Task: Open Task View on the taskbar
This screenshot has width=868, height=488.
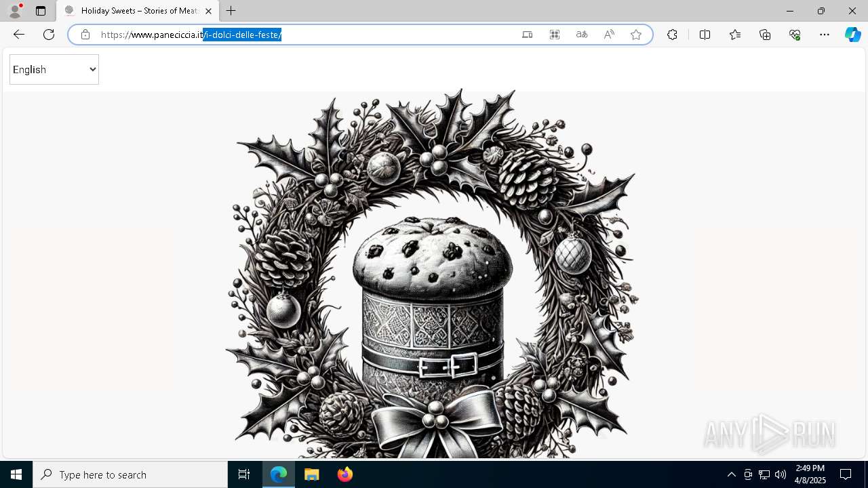Action: (244, 474)
